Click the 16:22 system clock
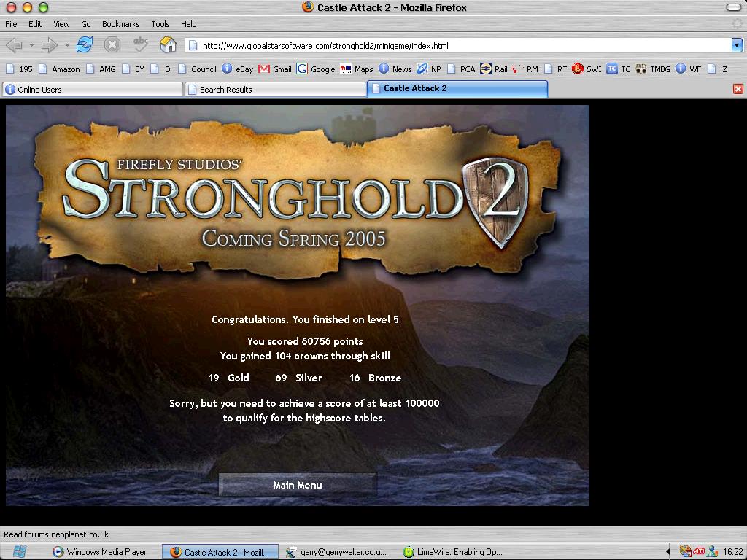747x560 pixels. pyautogui.click(x=732, y=552)
